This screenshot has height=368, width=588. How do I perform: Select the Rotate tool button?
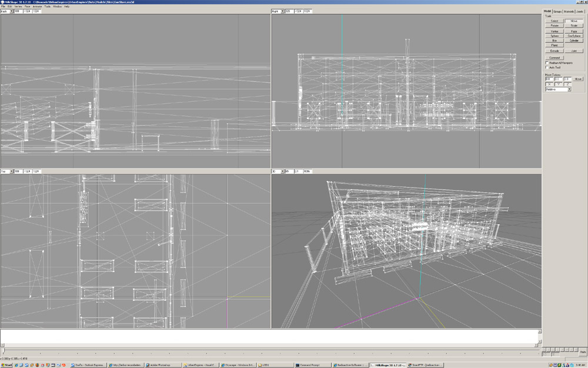pos(554,25)
